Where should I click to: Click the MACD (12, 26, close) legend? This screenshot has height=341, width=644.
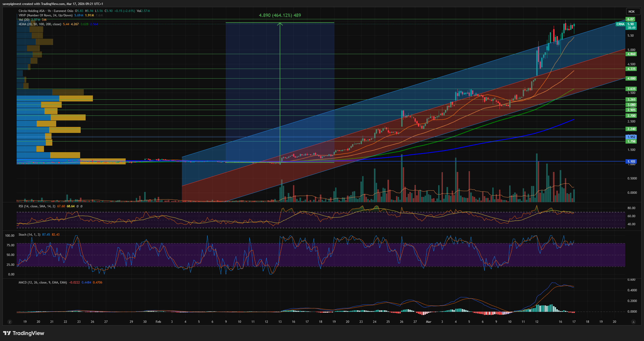pyautogui.click(x=43, y=282)
